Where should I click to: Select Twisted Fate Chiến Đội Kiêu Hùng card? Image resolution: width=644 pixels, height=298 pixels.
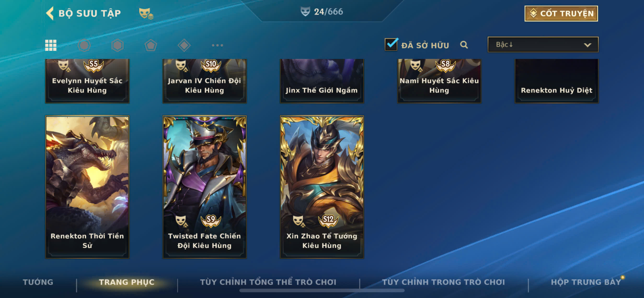click(205, 187)
